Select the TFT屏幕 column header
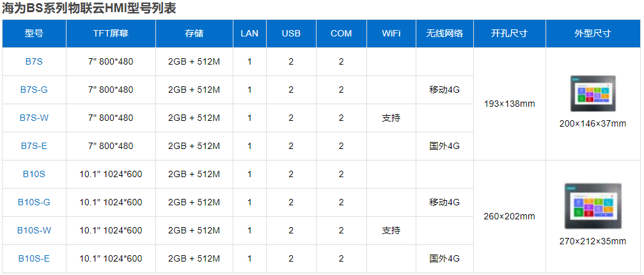Screen dimensions: 644x275 click(x=111, y=34)
